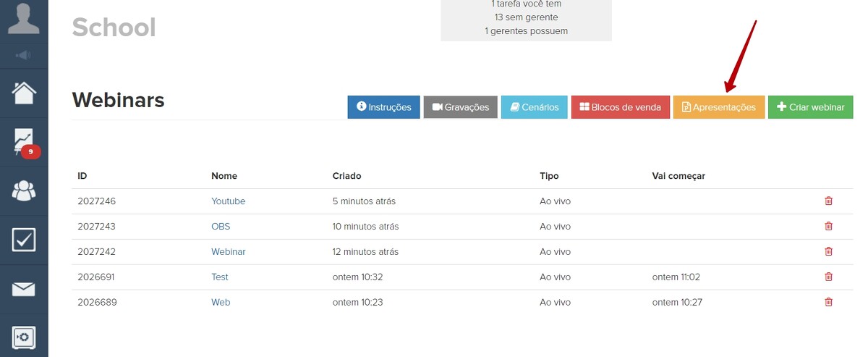Click trash icon for the Test webinar
The height and width of the screenshot is (357, 868).
pyautogui.click(x=828, y=277)
